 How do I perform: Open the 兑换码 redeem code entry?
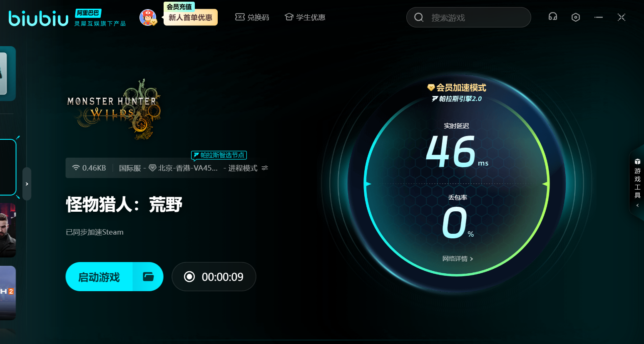[x=252, y=17]
